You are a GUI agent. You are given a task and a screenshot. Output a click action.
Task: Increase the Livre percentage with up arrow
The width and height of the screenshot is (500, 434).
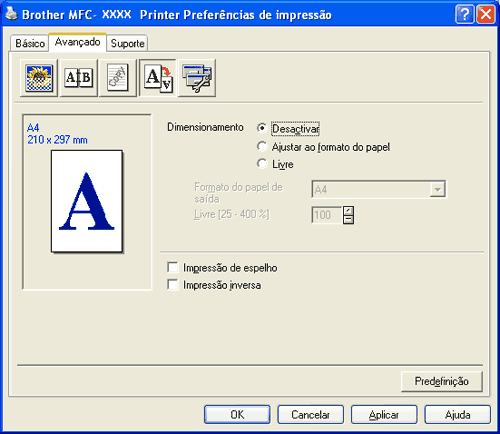coord(348,211)
